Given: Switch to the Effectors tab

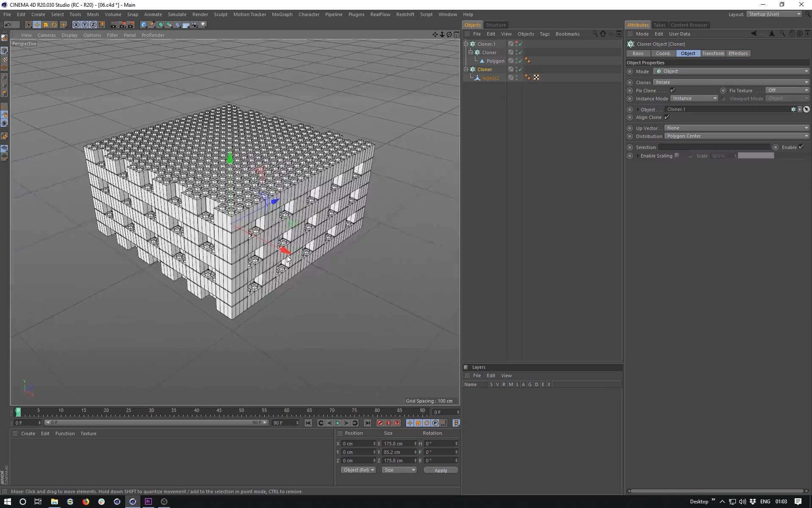Looking at the screenshot, I should 738,53.
